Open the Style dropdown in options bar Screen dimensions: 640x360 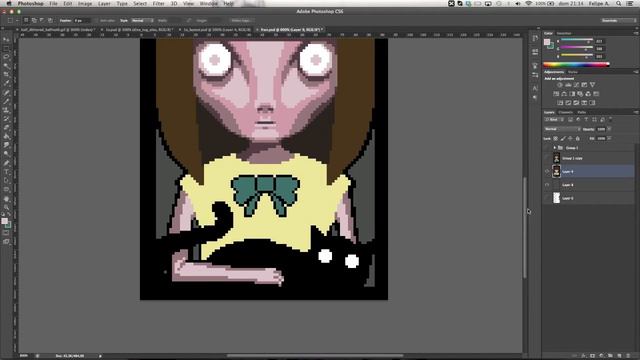tap(142, 20)
